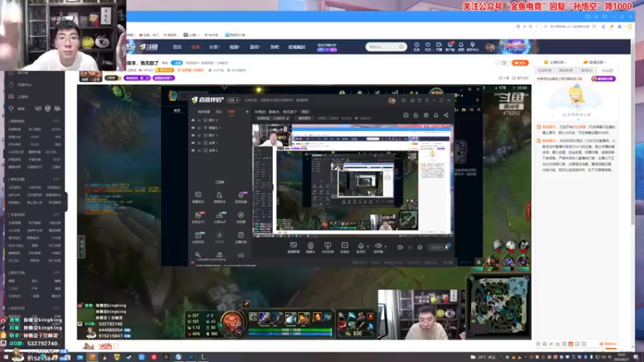Image resolution: width=644 pixels, height=362 pixels.
Task: Open the first toolbox icon under 工具箱
Action: point(198,195)
